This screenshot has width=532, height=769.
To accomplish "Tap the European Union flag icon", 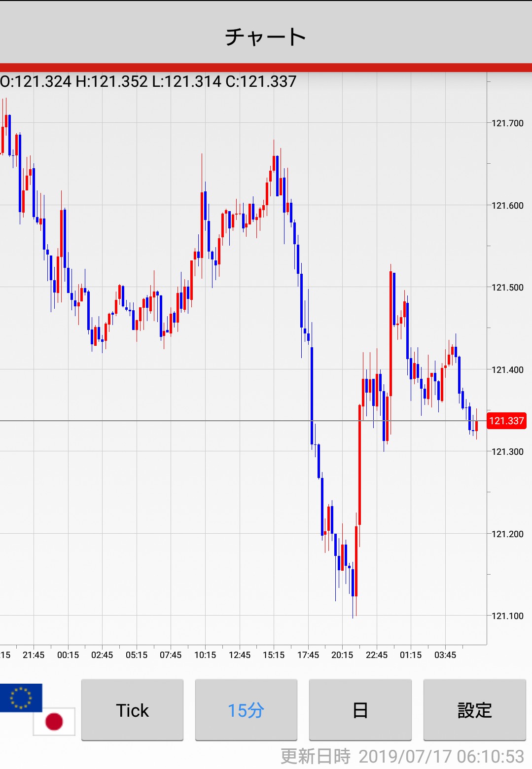I will [x=21, y=697].
